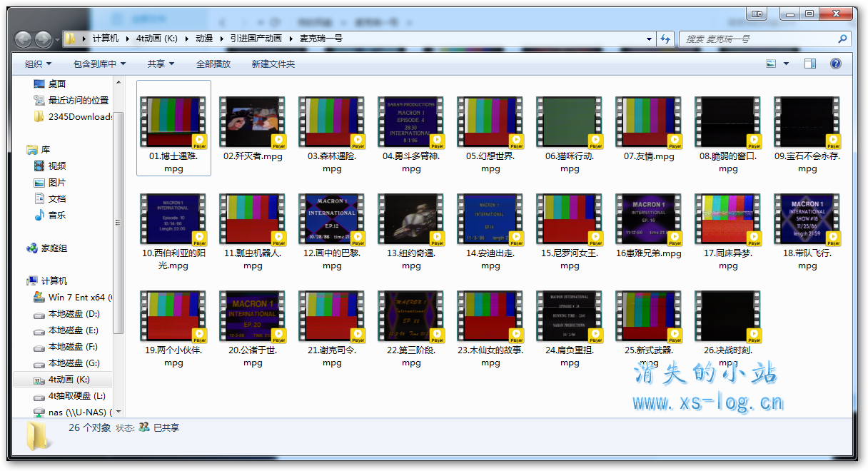
Task: Navigate to 引进国产动画 in the breadcrumb
Action: (x=256, y=39)
